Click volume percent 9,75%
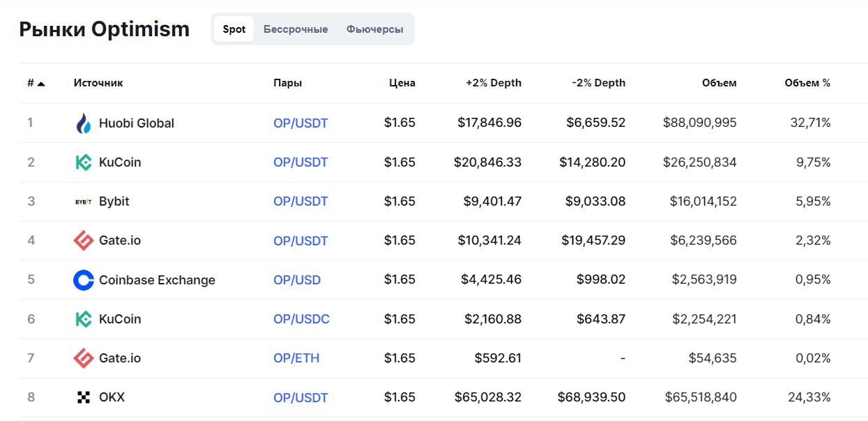Image resolution: width=868 pixels, height=421 pixels. (814, 162)
